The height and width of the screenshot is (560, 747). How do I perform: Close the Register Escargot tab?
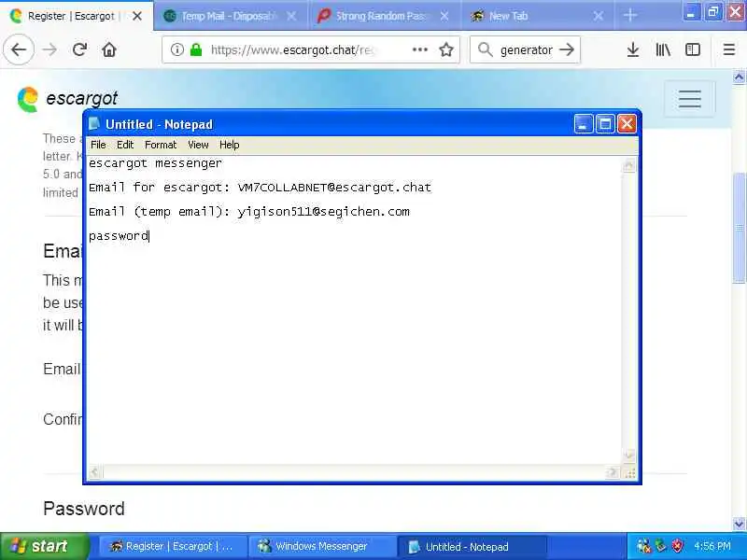[x=137, y=16]
